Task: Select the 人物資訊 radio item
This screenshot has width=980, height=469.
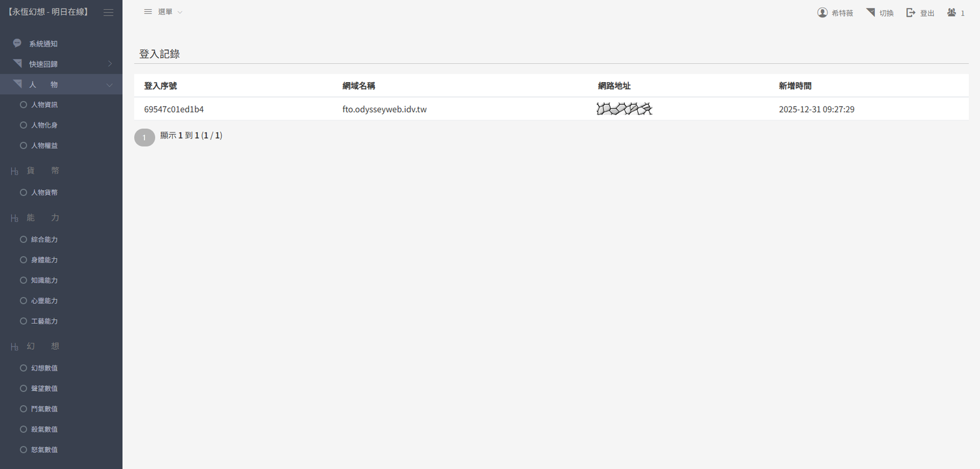Action: click(x=23, y=104)
